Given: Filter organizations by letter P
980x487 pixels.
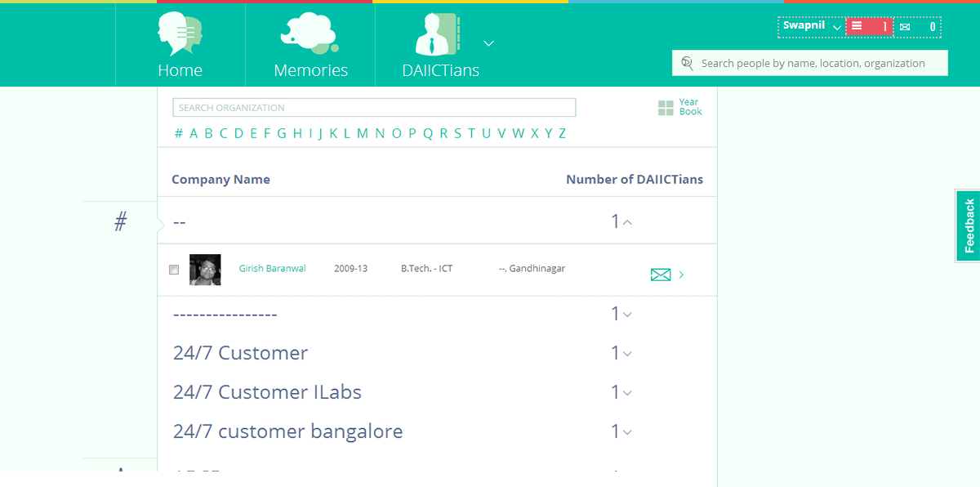Looking at the screenshot, I should point(412,133).
